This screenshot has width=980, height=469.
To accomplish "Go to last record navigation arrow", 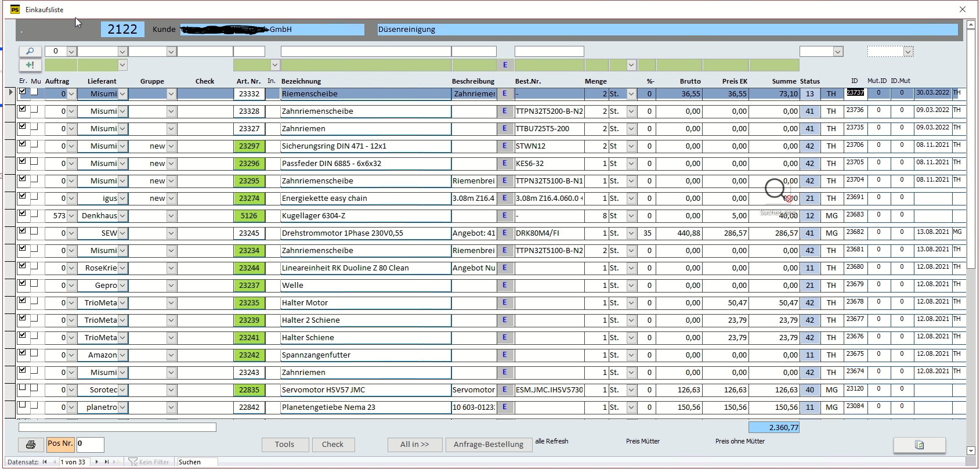I will point(107,462).
